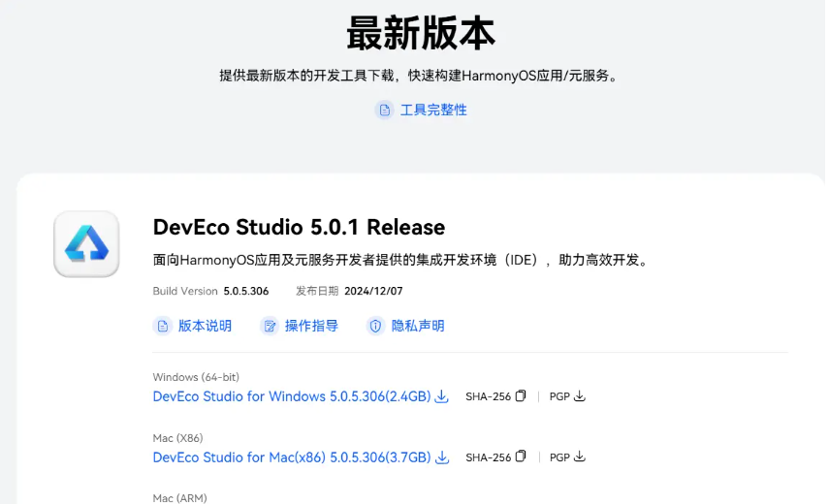The width and height of the screenshot is (829, 504).
Task: Click the 操作指导 guide icon
Action: point(270,326)
